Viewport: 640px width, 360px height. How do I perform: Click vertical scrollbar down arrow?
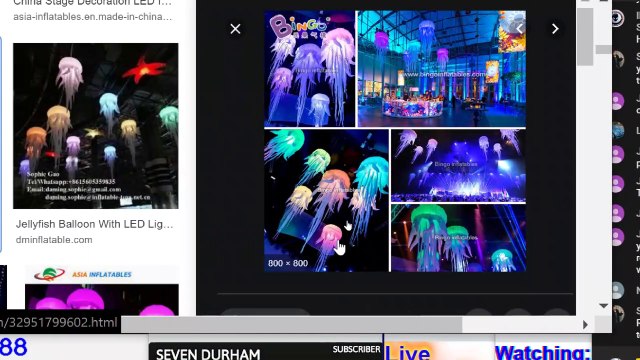point(603,306)
